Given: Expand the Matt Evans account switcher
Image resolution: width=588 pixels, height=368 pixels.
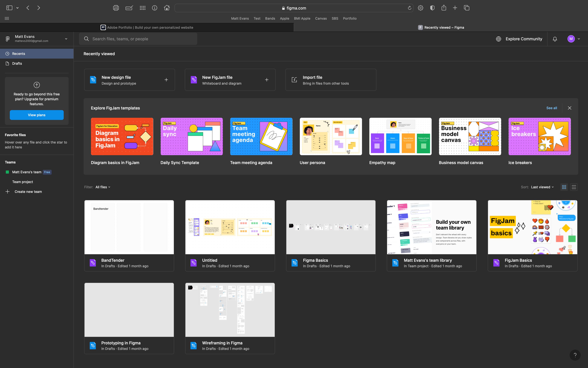Looking at the screenshot, I should (66, 39).
